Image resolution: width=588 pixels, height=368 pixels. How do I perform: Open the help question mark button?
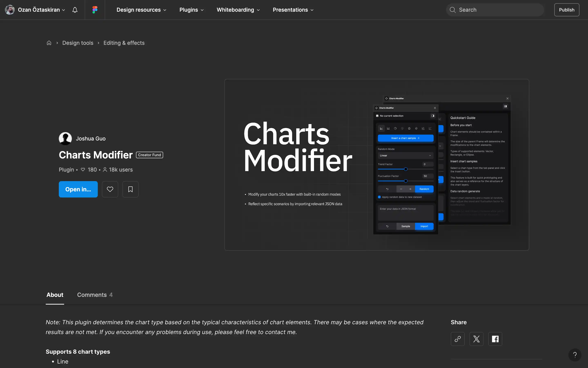[575, 355]
